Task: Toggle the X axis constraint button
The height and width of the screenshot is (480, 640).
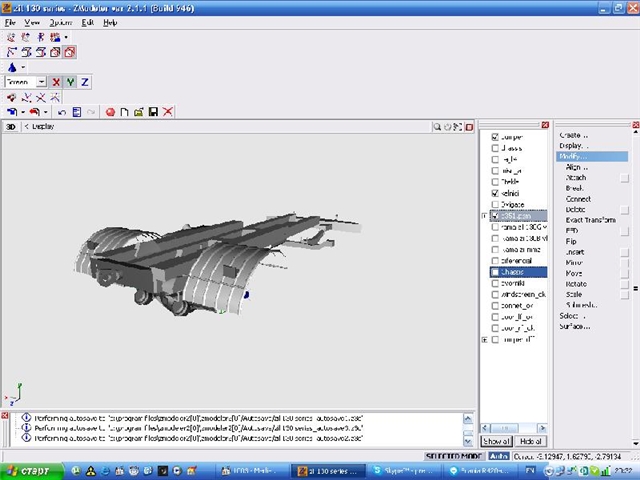Action: pyautogui.click(x=57, y=82)
